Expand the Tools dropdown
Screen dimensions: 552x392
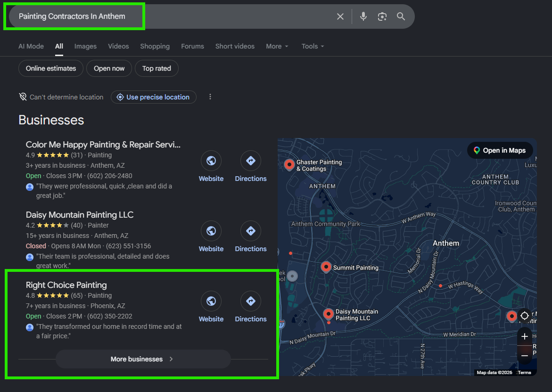tap(313, 47)
